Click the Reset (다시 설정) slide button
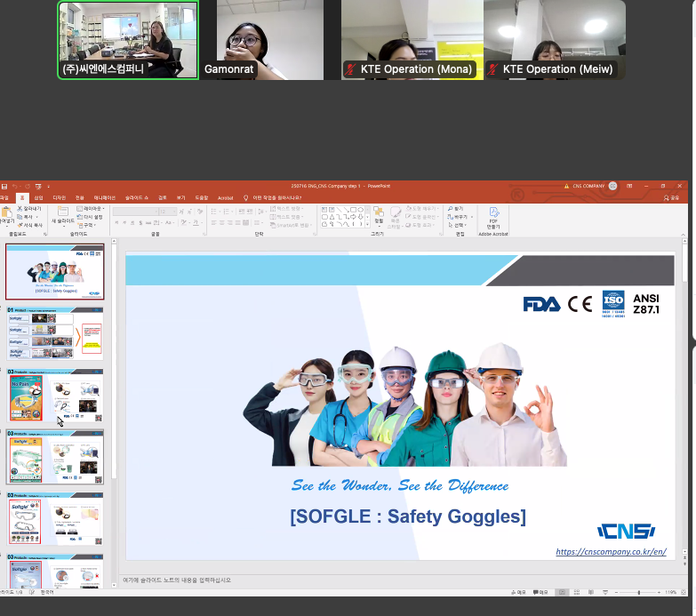Viewport: 696px width, 616px height. pyautogui.click(x=92, y=216)
